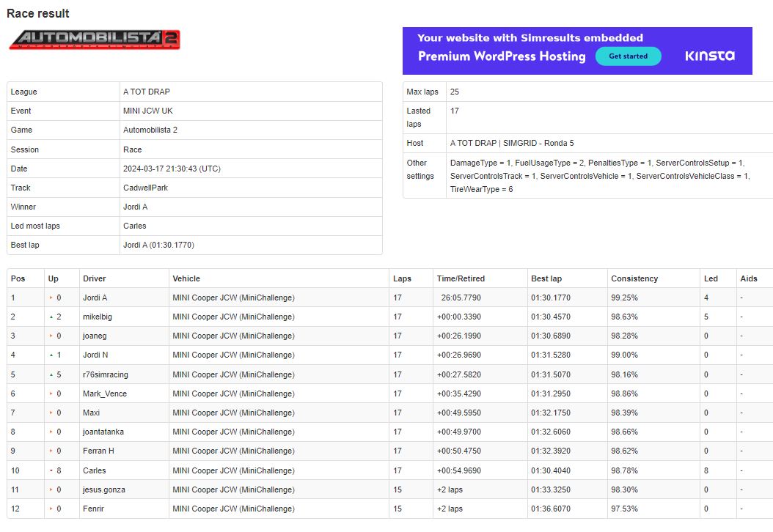Click consistency value 99.25%
This screenshot has height=532, width=773.
tap(624, 298)
